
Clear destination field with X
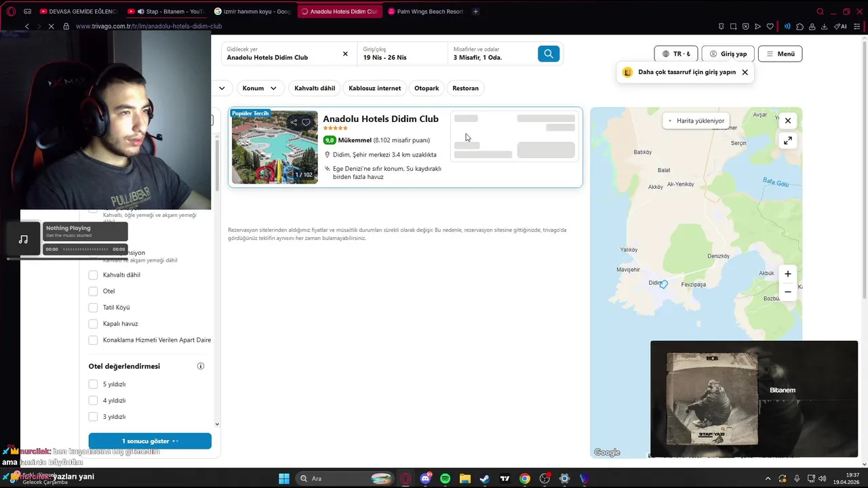[x=345, y=54]
